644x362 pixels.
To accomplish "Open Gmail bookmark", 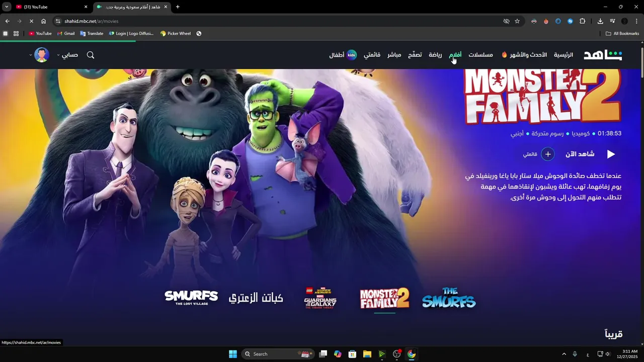I will tap(66, 34).
